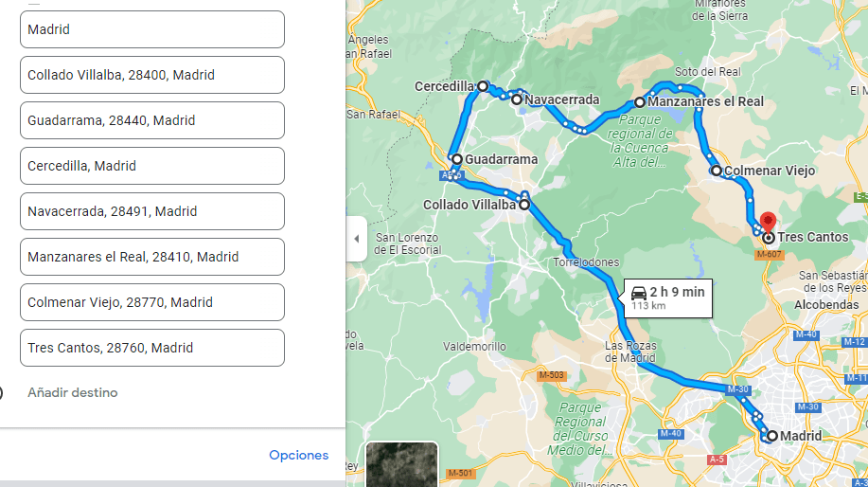Click the Madrid origin waypoint circle
Image resolution: width=868 pixels, height=487 pixels.
coord(771,436)
